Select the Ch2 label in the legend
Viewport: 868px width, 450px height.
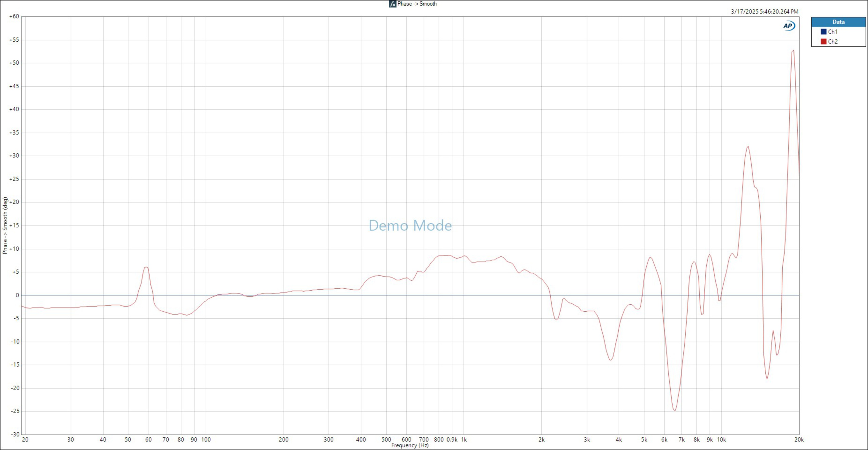[x=833, y=41]
